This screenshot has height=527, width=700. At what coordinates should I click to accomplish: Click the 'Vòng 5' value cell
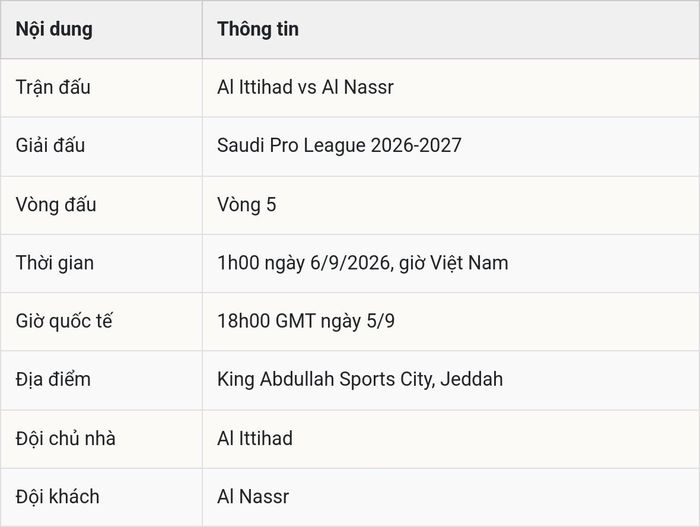tap(451, 205)
